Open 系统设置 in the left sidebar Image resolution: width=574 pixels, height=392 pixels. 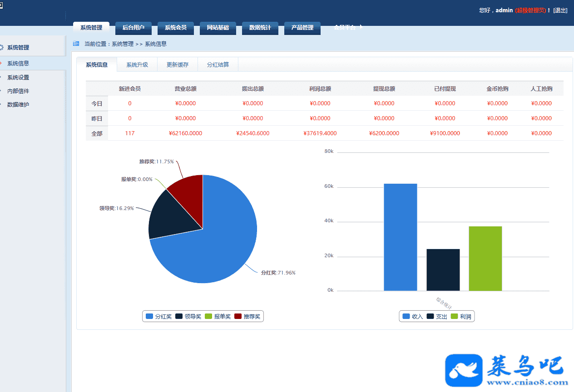coord(18,78)
